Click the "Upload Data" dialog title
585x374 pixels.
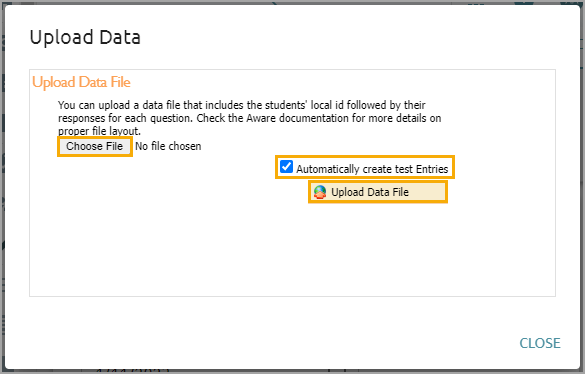85,37
